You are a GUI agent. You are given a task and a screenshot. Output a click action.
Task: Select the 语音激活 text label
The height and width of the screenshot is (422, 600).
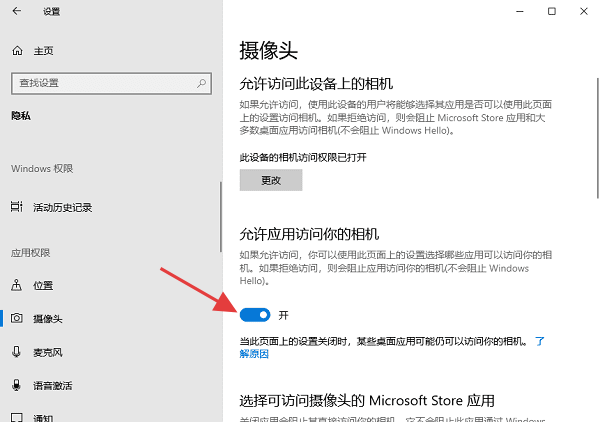(53, 385)
